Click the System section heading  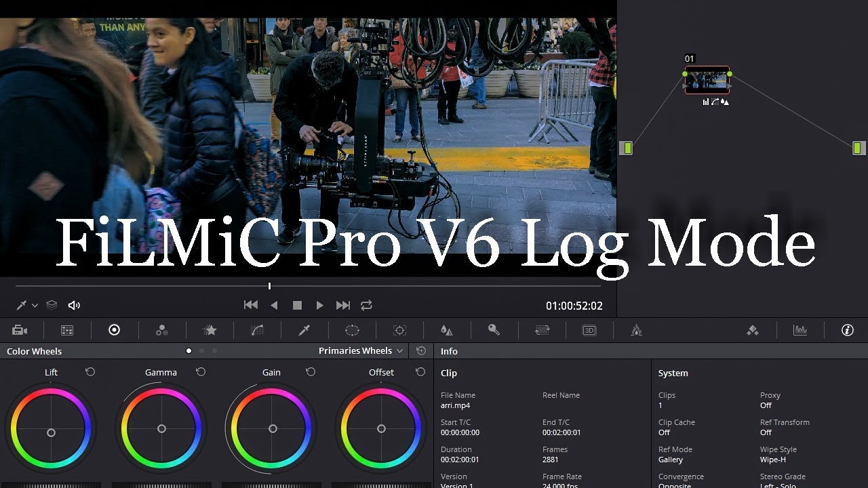(x=673, y=373)
